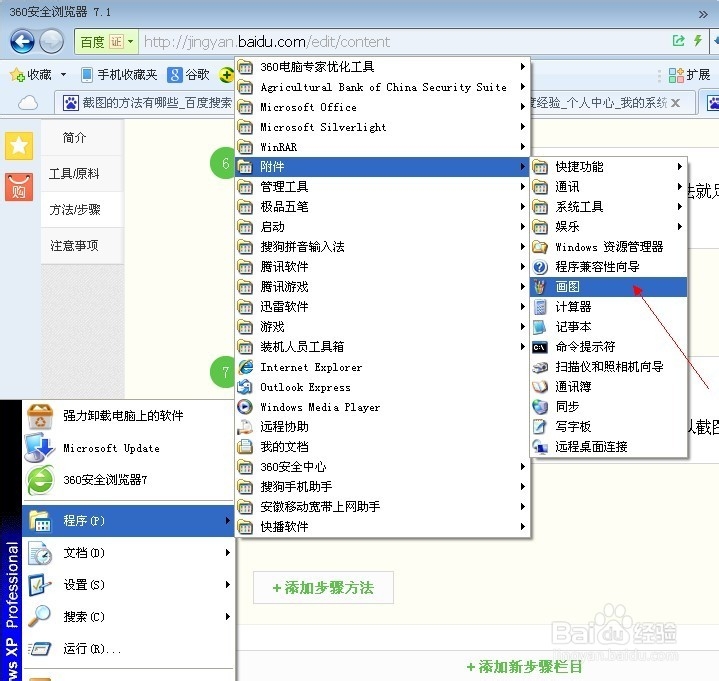
Task: Switch to 截图的方法有哪些_百度搜索 tab
Action: coord(145,103)
